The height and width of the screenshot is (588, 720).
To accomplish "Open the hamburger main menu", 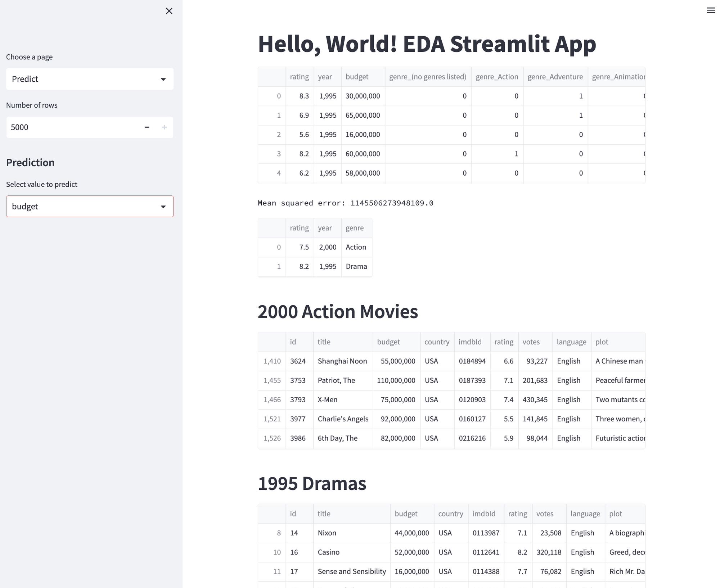I will click(711, 10).
